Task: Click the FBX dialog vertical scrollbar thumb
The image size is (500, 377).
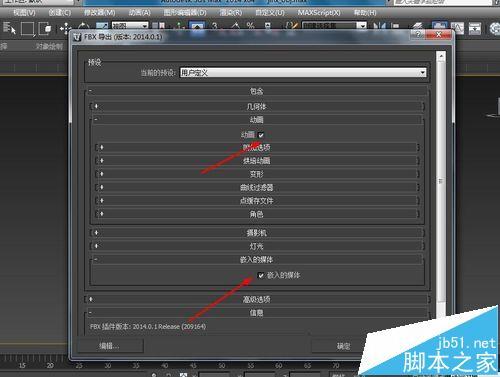Action: click(x=441, y=181)
